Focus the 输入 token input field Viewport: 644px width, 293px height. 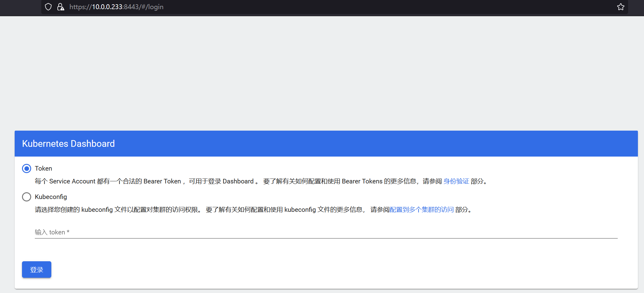(x=326, y=232)
